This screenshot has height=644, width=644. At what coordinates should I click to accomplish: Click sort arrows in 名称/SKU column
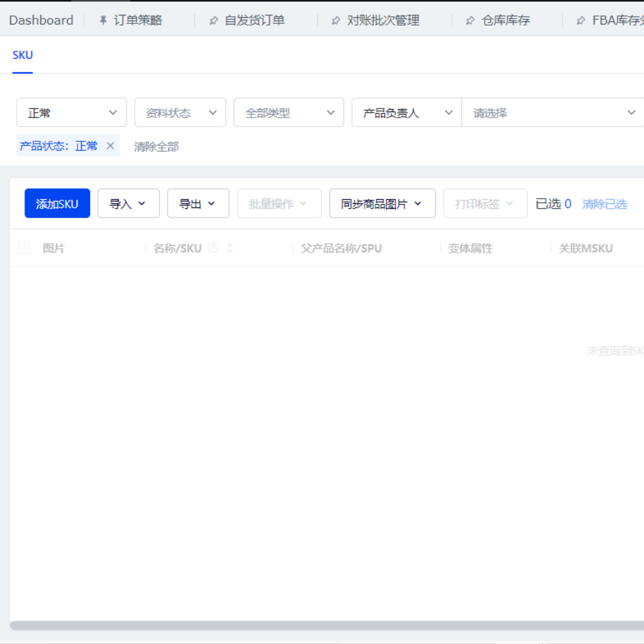coord(230,248)
